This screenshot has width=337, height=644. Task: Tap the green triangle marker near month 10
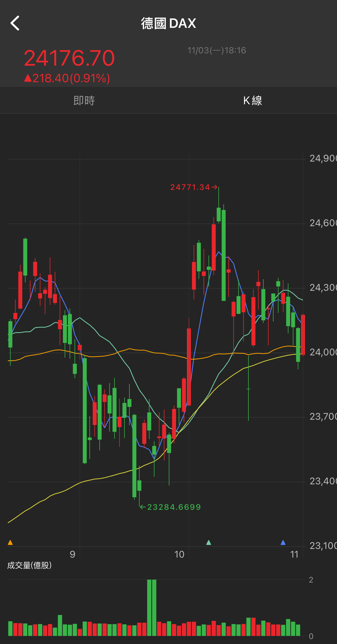tap(209, 542)
